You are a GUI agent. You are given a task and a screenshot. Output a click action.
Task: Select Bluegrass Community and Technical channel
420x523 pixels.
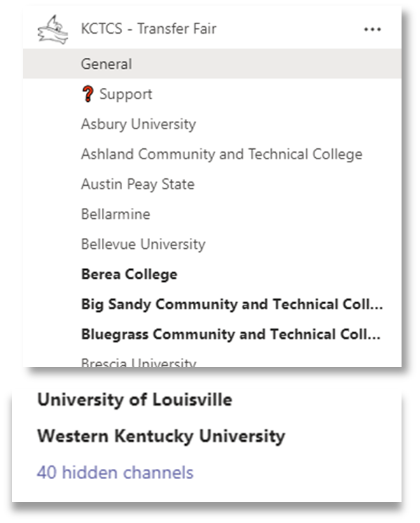(212, 334)
